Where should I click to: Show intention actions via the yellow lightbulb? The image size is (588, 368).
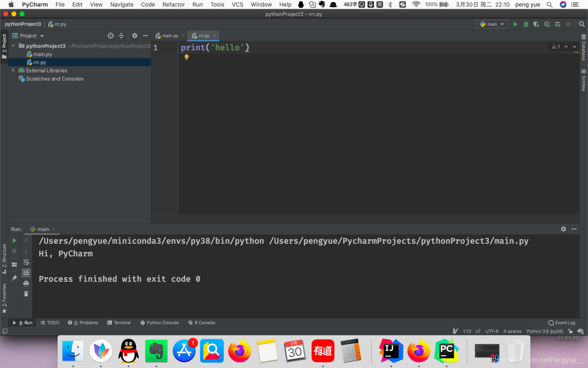pos(187,57)
